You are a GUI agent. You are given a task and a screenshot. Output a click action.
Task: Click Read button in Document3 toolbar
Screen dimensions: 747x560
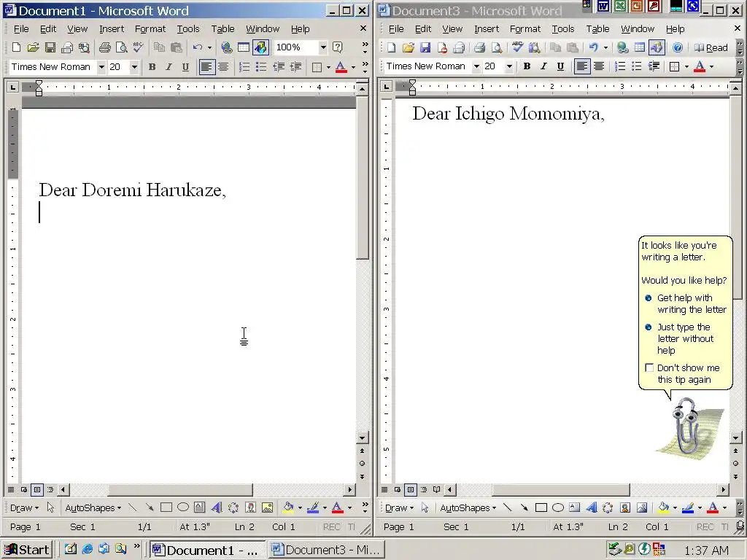pos(711,47)
